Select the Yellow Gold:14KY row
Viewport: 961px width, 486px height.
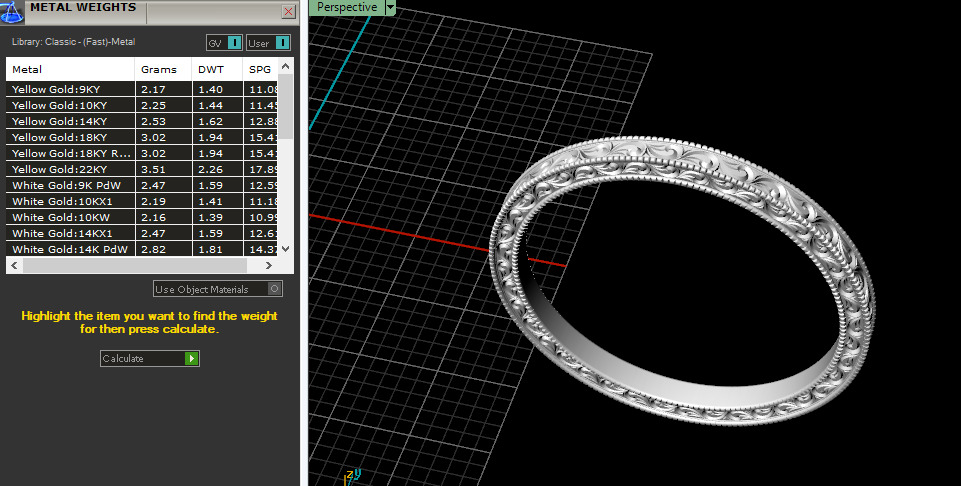(142, 121)
